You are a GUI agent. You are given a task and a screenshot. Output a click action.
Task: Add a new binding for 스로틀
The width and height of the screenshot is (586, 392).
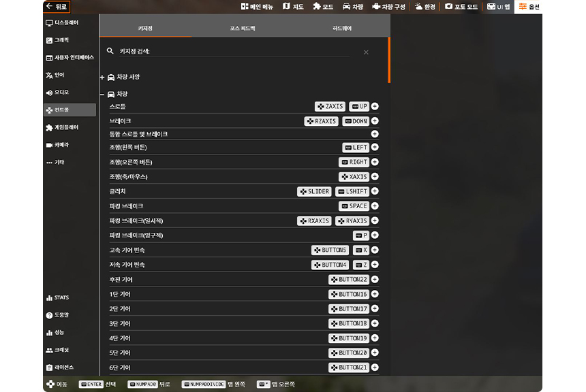tap(375, 106)
